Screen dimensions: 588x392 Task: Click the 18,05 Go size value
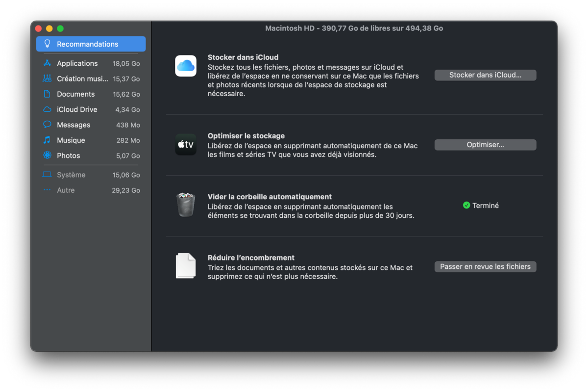[126, 63]
